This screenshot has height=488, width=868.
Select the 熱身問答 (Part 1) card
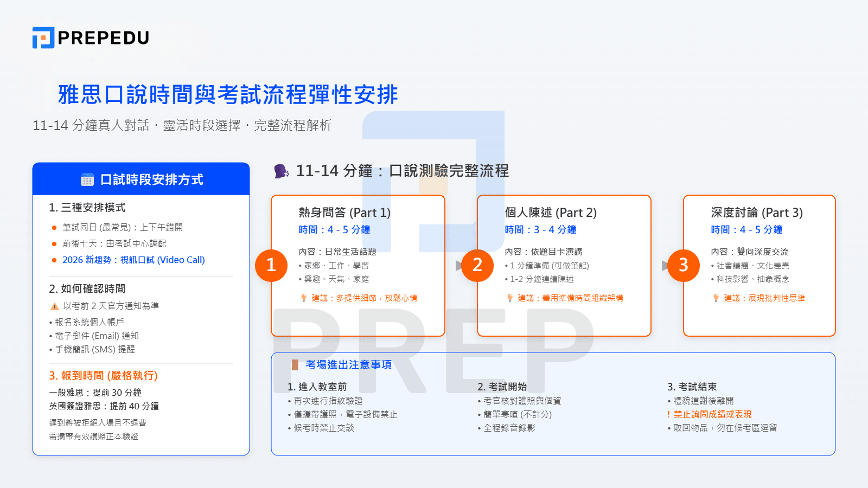pyautogui.click(x=358, y=266)
